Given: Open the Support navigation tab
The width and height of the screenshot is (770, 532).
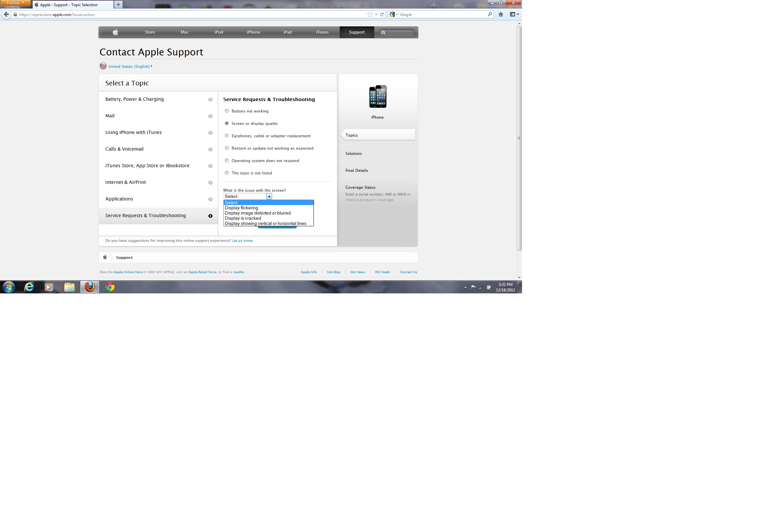Looking at the screenshot, I should [x=357, y=32].
